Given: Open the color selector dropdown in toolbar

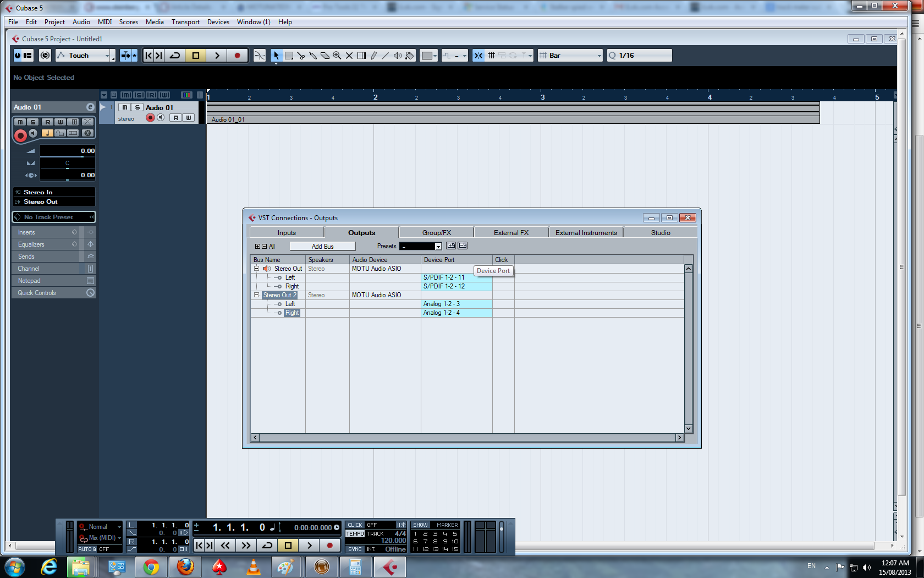Looking at the screenshot, I should (429, 56).
